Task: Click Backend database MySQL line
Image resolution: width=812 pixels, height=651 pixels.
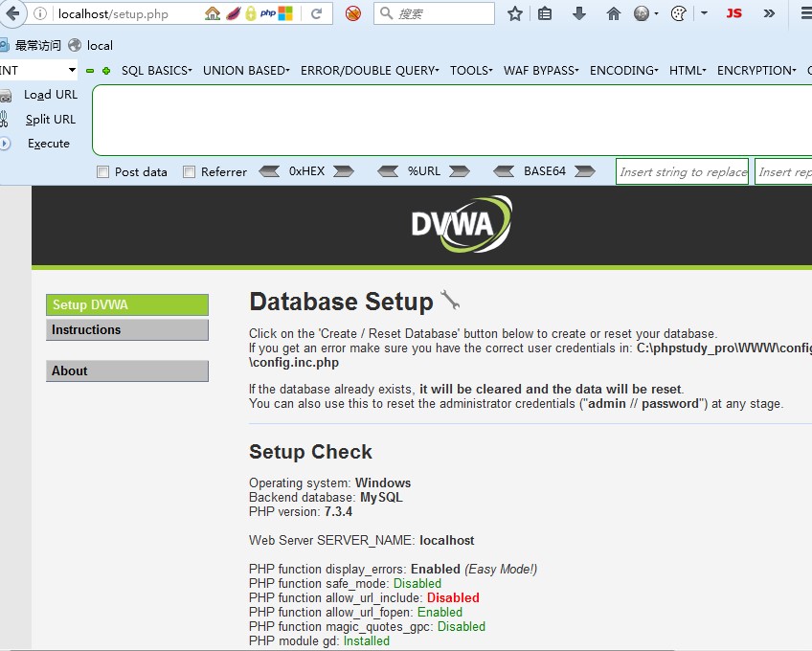Action: 326,497
